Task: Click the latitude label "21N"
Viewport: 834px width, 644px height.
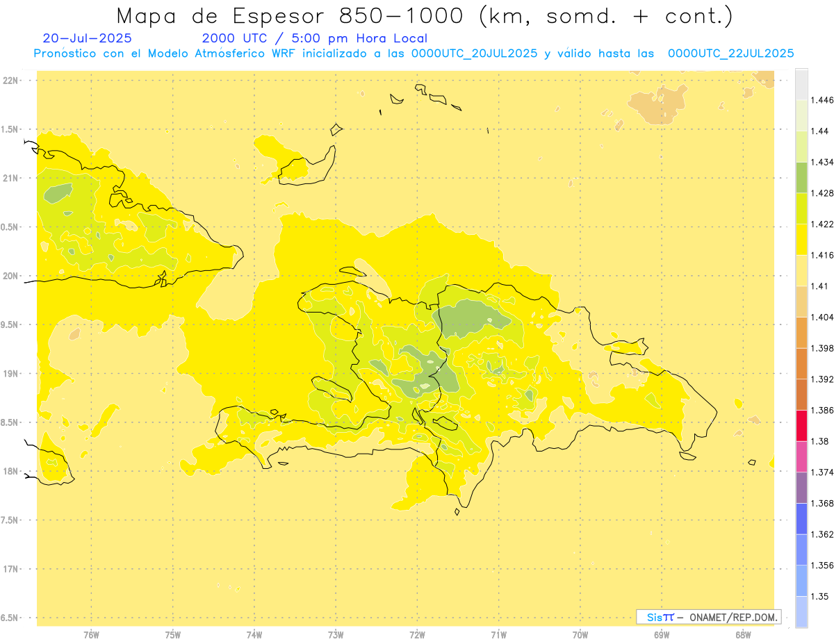Action: click(x=11, y=178)
